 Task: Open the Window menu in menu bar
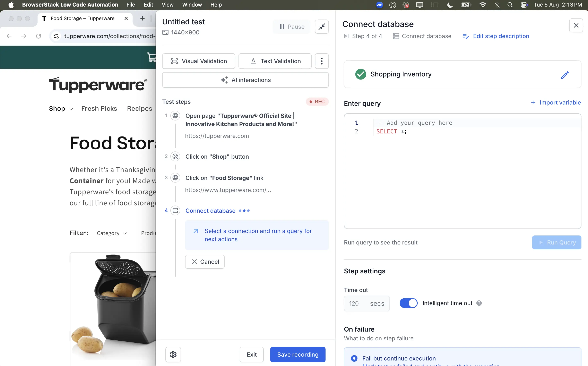point(192,5)
